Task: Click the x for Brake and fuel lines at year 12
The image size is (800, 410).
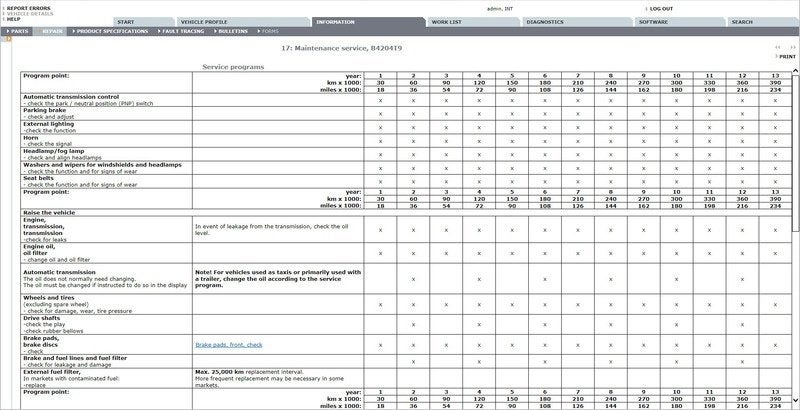Action: pyautogui.click(x=742, y=362)
